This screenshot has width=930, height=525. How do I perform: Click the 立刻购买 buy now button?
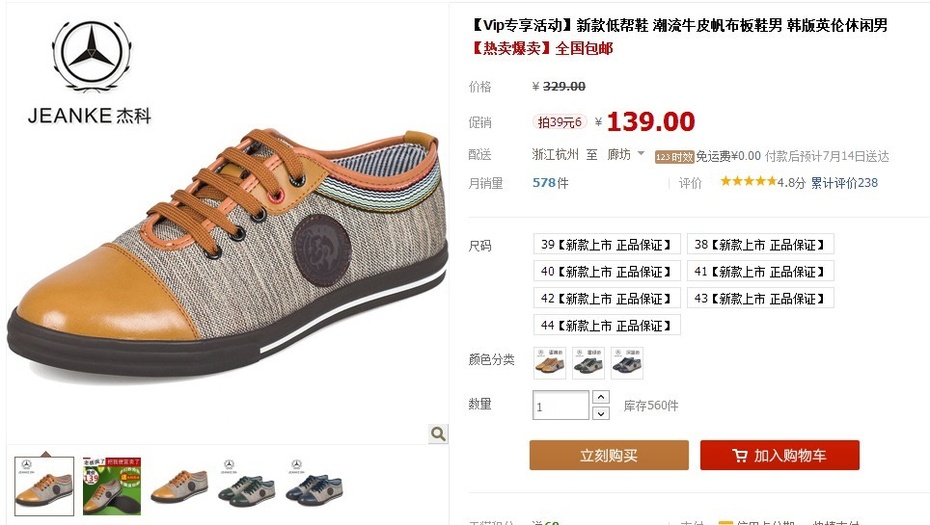coord(609,455)
